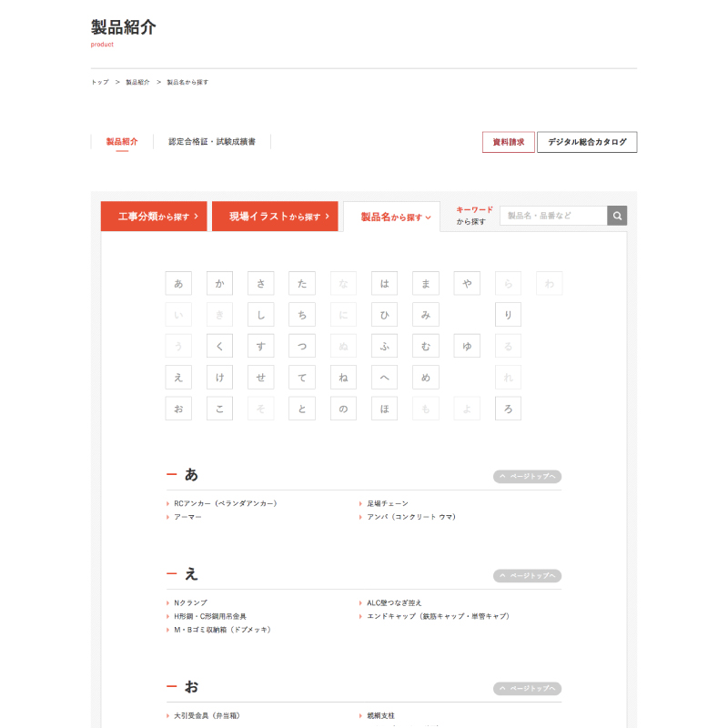Click the keyword search magnifier icon
The image size is (728, 728).
(617, 216)
